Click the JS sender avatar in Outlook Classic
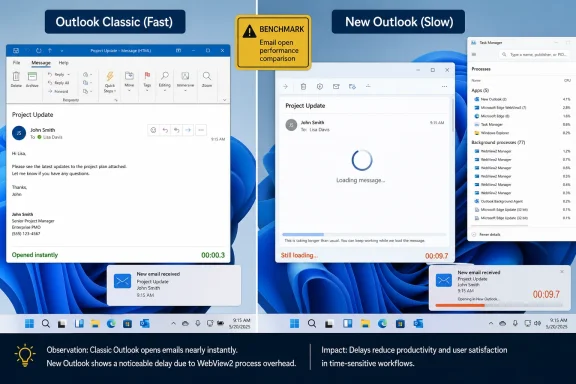The width and height of the screenshot is (576, 384). tap(19, 133)
